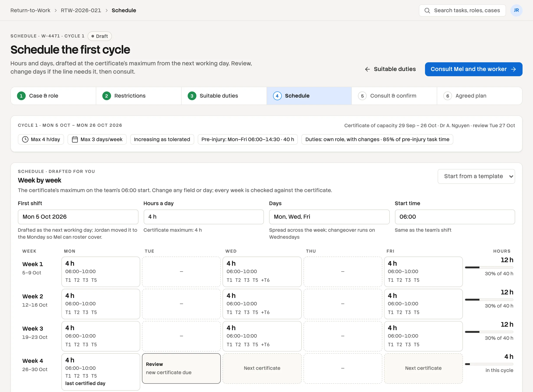Click the right arrow on Consult Mel button
Image resolution: width=533 pixels, height=392 pixels.
click(513, 69)
